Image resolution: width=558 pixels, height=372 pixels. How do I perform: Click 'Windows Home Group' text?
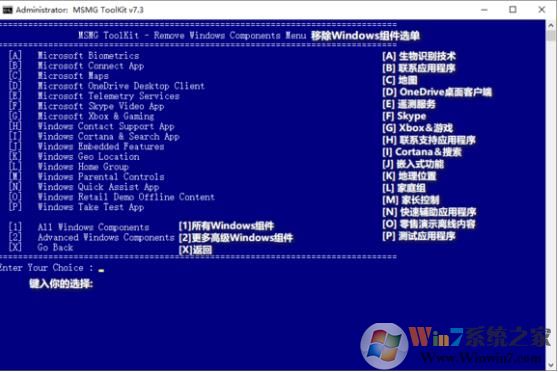[83, 167]
